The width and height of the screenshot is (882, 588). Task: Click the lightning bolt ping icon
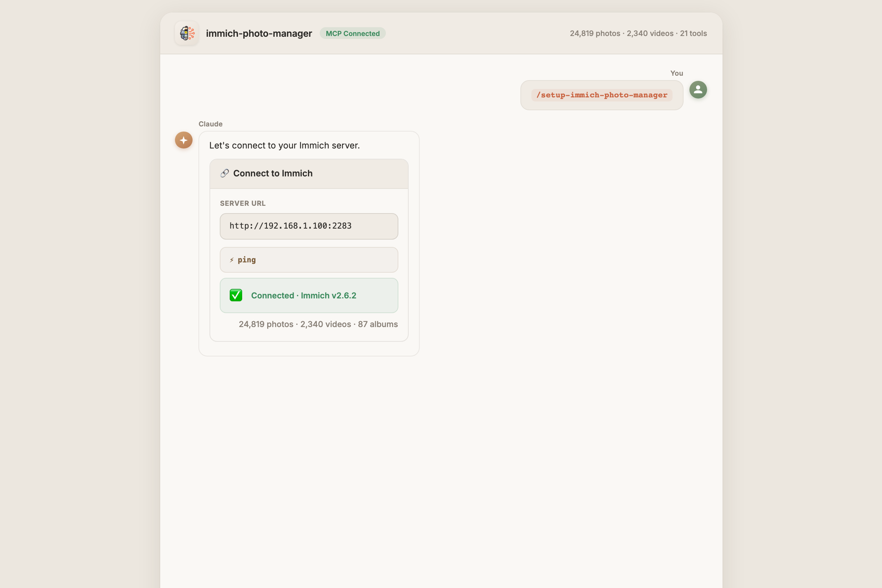tap(232, 260)
